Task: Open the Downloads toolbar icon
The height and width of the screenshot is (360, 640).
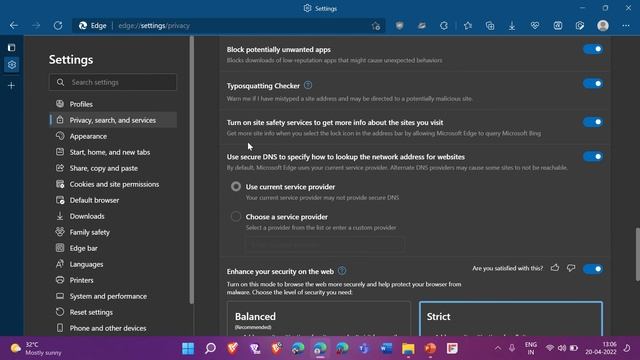Action: tap(512, 26)
